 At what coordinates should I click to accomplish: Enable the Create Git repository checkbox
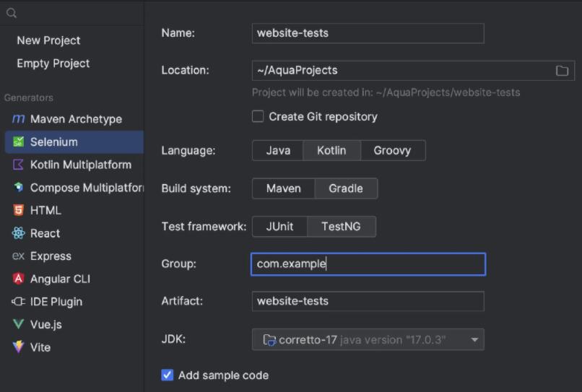(258, 116)
